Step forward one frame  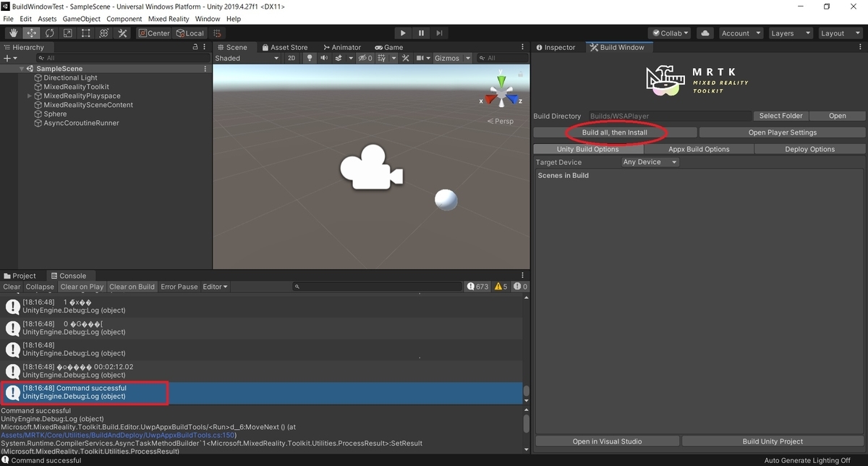(x=439, y=33)
